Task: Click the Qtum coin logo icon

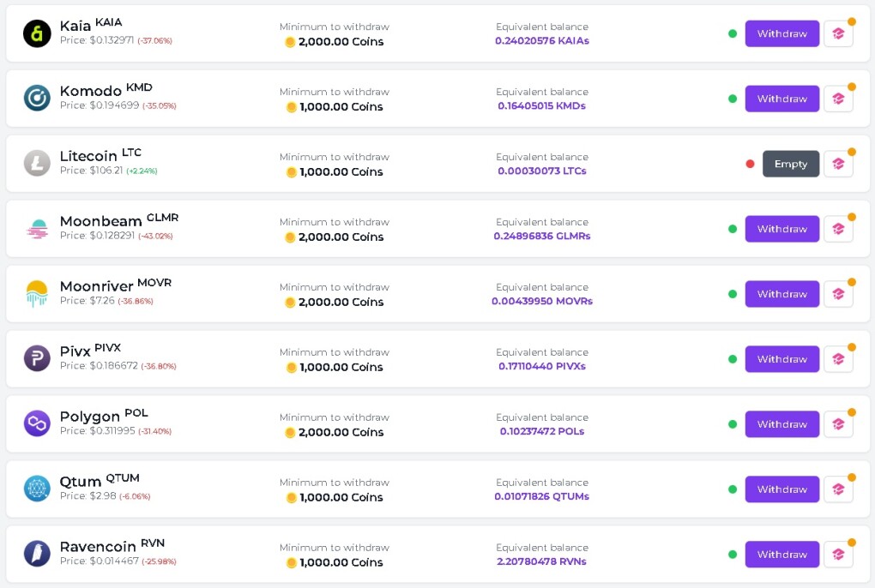Action: click(37, 489)
